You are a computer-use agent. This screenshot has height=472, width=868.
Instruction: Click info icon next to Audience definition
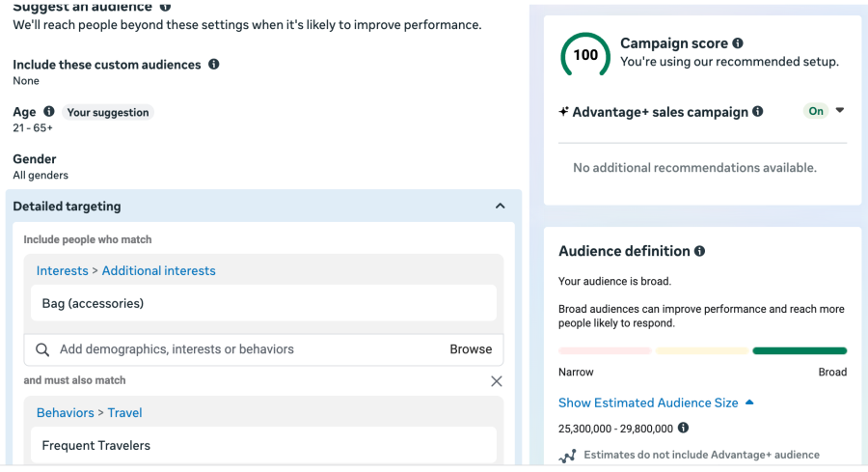(x=699, y=251)
